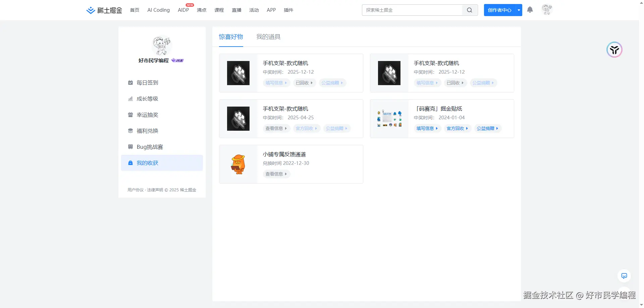Open the AI Coding menu item

click(x=158, y=10)
